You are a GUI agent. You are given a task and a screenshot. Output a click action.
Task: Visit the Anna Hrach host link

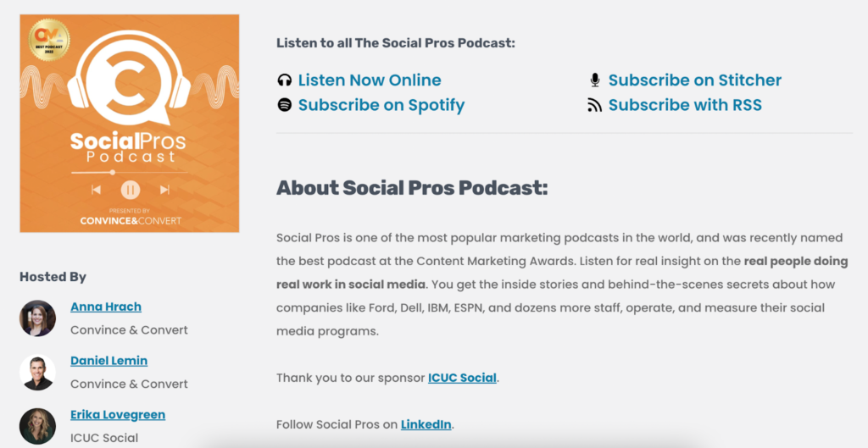pos(106,307)
